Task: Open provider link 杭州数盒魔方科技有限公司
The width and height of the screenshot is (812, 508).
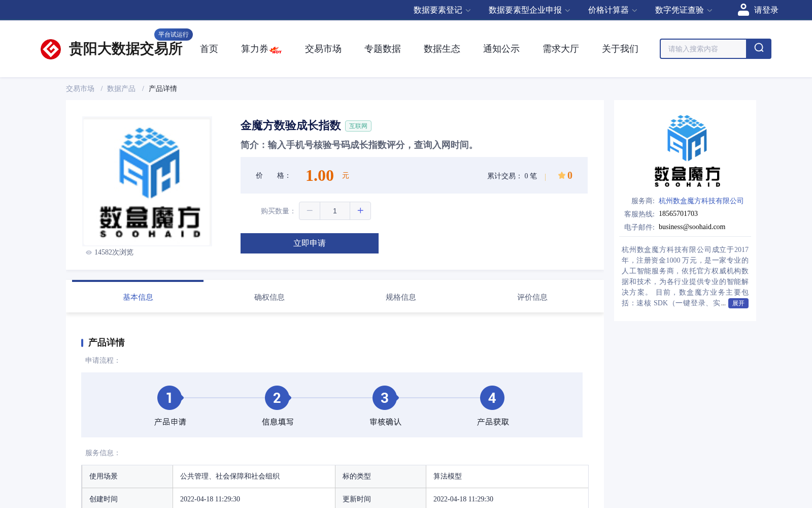Action: coord(701,201)
